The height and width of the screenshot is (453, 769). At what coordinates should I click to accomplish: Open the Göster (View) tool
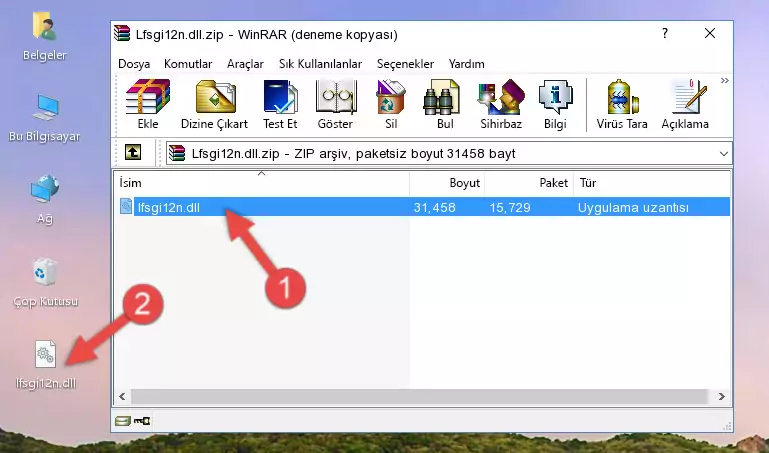coord(335,104)
